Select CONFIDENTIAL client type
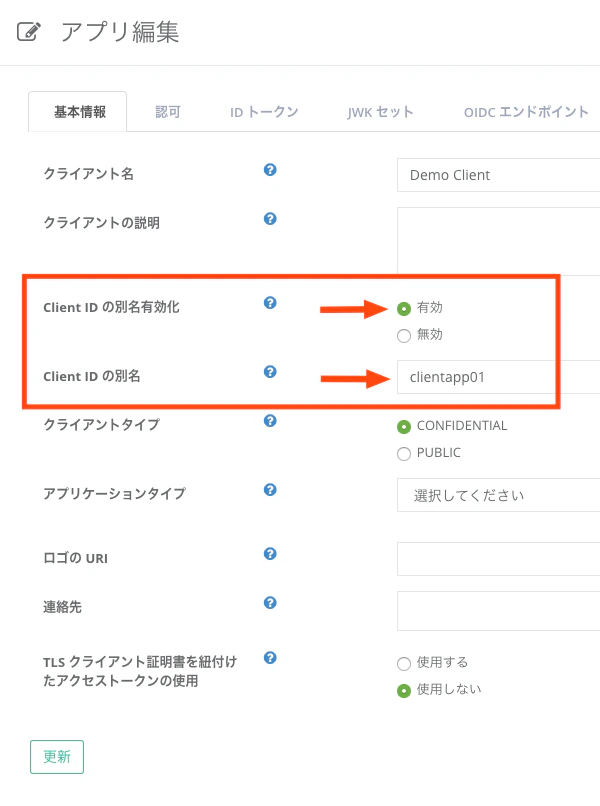600x806 pixels. click(404, 426)
